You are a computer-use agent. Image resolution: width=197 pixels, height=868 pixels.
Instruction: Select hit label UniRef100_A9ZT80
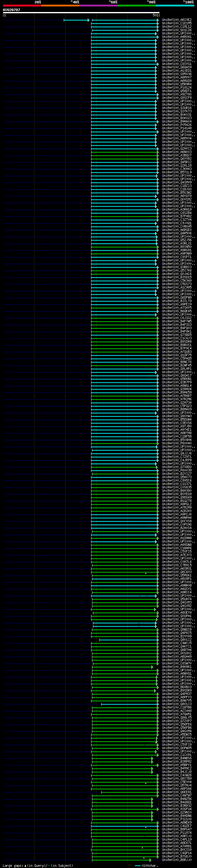pyautogui.click(x=177, y=94)
